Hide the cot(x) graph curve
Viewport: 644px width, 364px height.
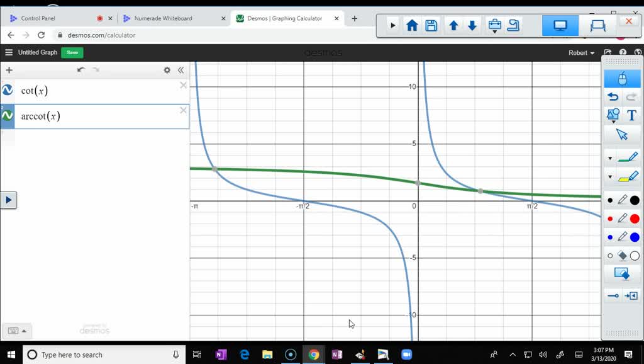pos(8,91)
